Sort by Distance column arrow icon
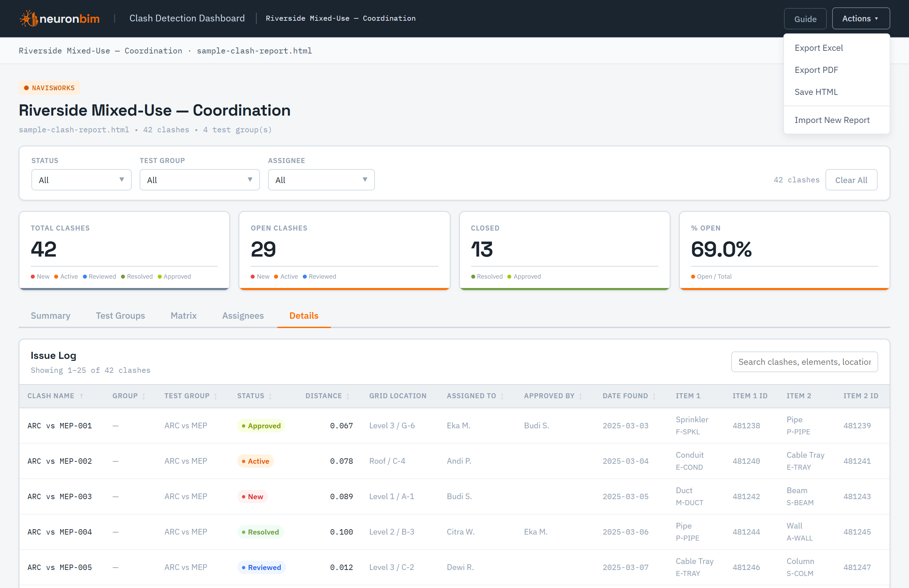Viewport: 909px width, 588px height. point(348,396)
